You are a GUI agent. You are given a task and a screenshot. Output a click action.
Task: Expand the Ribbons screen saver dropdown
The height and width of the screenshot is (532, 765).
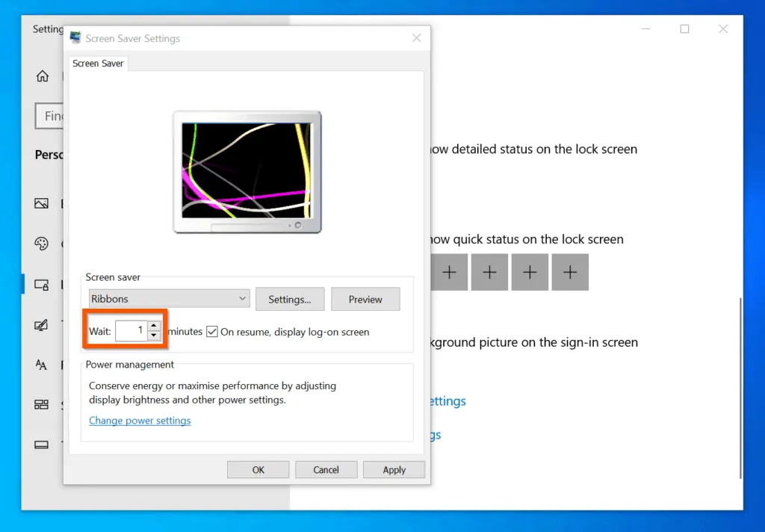(x=169, y=299)
